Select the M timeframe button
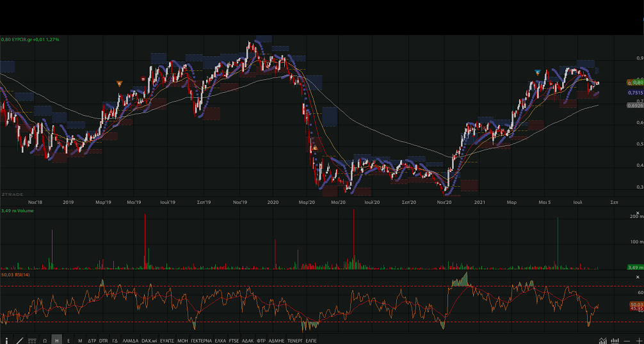 [x=80, y=340]
